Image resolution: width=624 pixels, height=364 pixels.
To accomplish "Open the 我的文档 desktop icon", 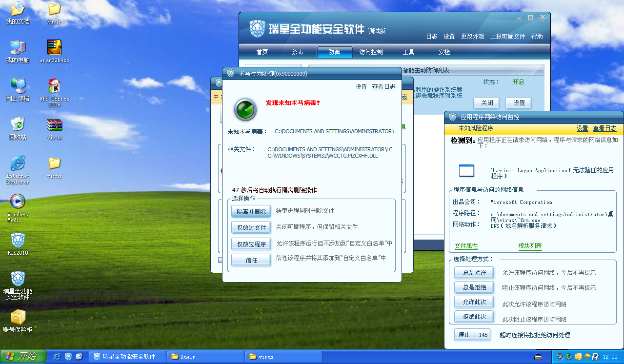I will point(18,13).
